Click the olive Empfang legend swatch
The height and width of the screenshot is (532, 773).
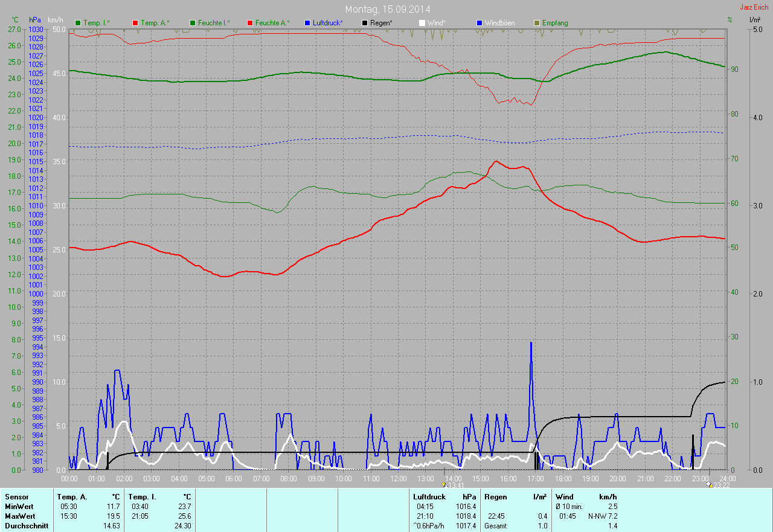point(537,23)
